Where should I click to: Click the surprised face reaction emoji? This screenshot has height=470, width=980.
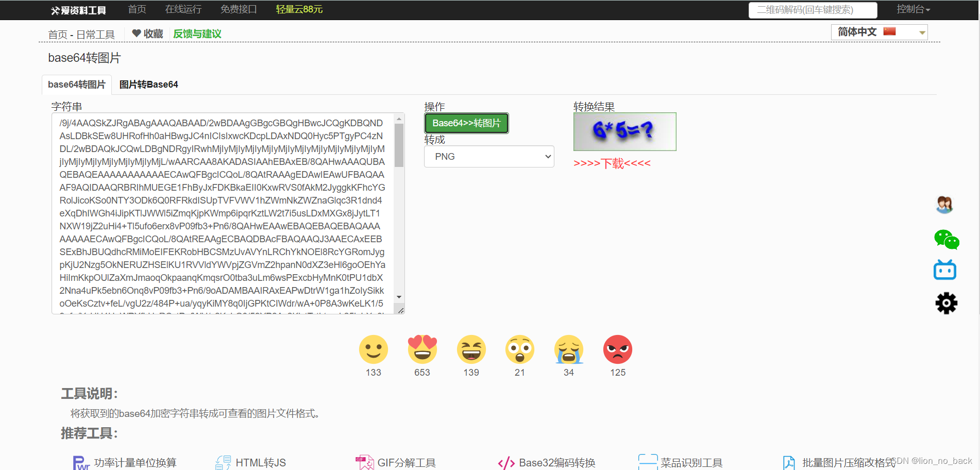(520, 350)
